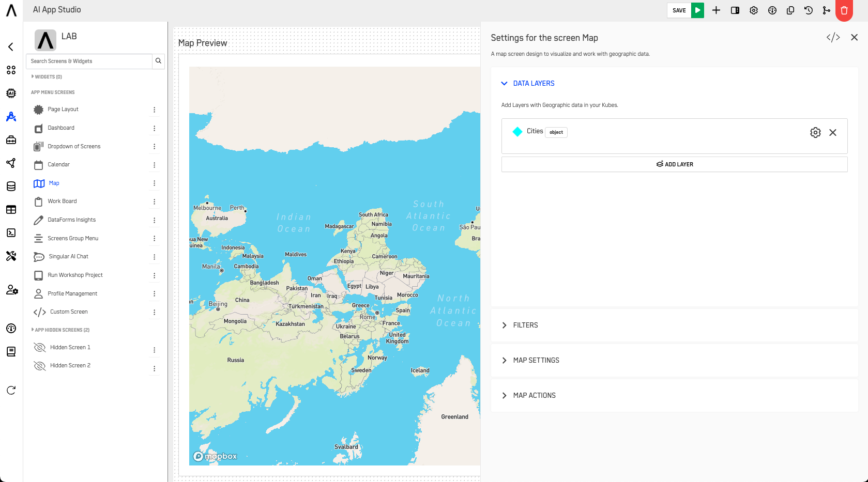The image size is (868, 482).
Task: Focus the Search Screens & Widgets field
Action: [x=89, y=61]
